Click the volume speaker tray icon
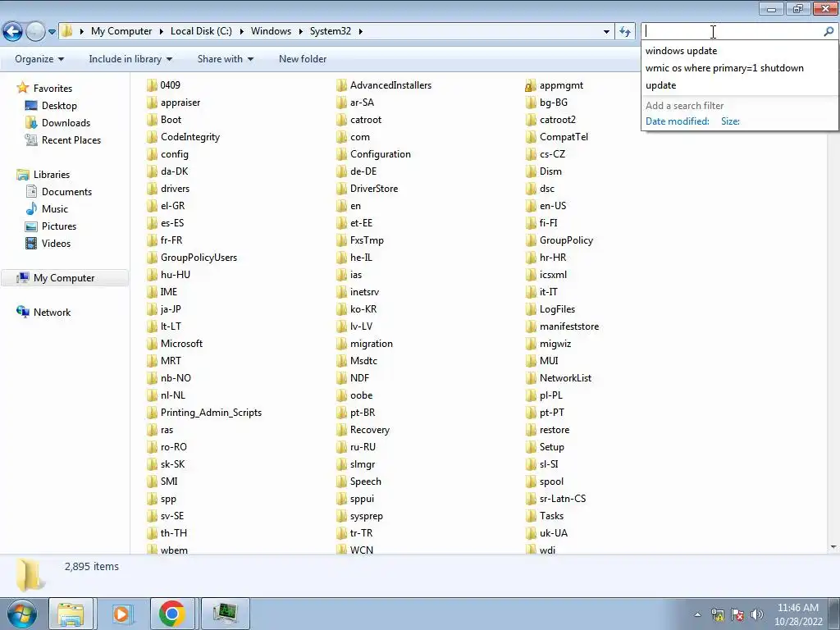Viewport: 840px width, 630px height. [x=756, y=614]
